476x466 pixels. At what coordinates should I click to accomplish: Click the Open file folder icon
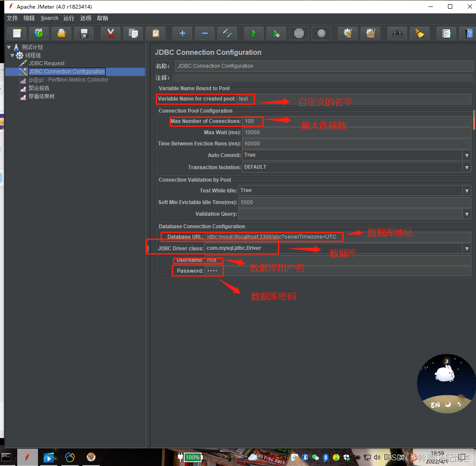[61, 33]
